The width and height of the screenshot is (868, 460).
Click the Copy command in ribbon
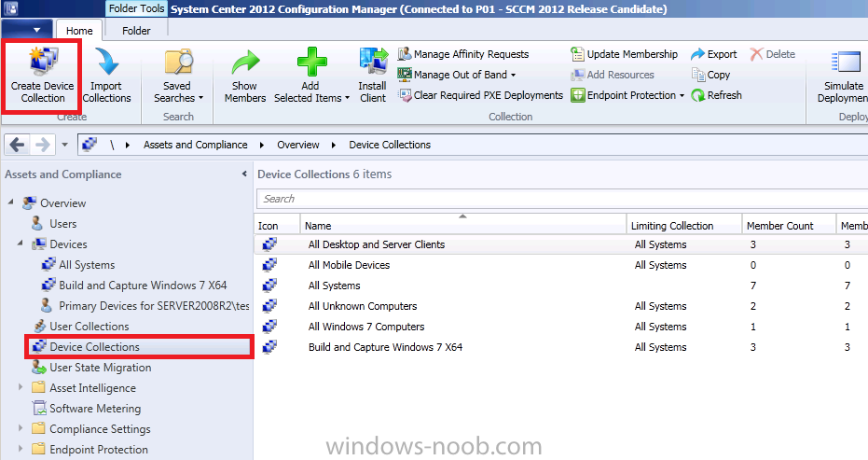pyautogui.click(x=710, y=75)
